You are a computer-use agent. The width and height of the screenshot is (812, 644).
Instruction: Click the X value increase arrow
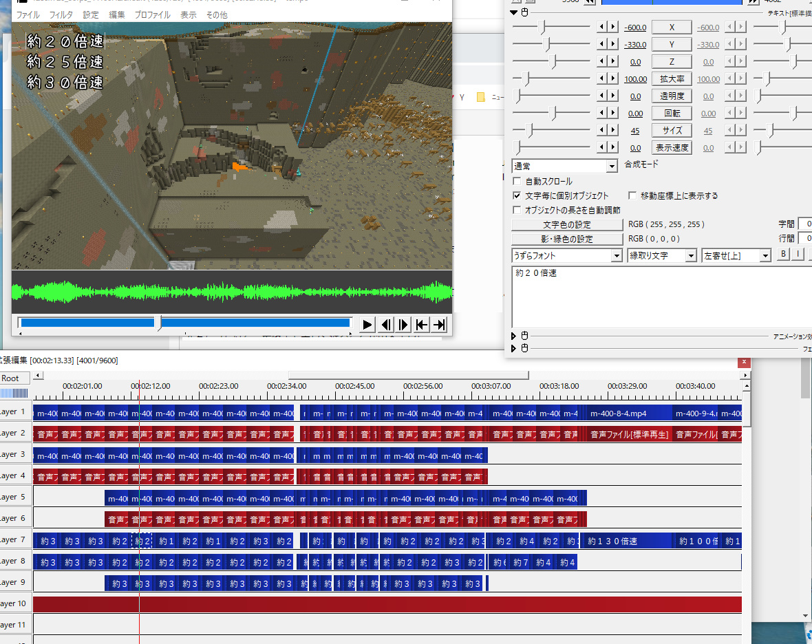[x=613, y=27]
